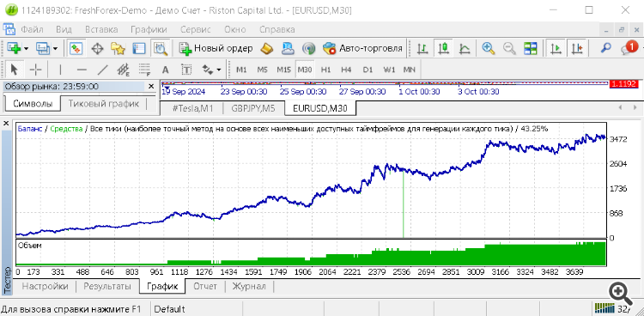The width and height of the screenshot is (644, 316).
Task: Switch to the Отчет tester tab
Action: point(205,287)
